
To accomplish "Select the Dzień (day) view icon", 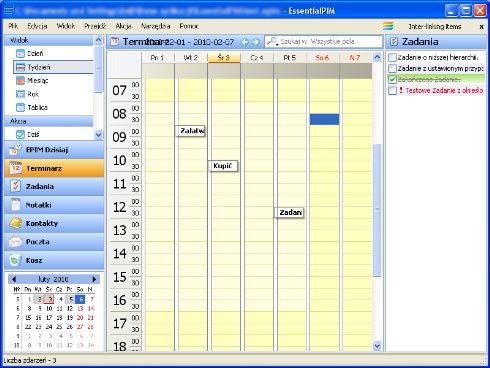I will (x=20, y=53).
